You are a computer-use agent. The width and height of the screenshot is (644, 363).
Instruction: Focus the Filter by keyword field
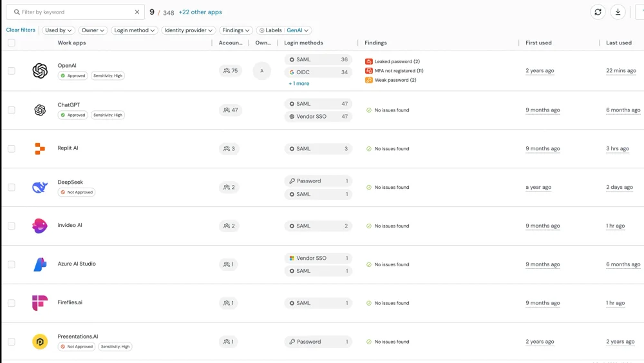point(75,12)
